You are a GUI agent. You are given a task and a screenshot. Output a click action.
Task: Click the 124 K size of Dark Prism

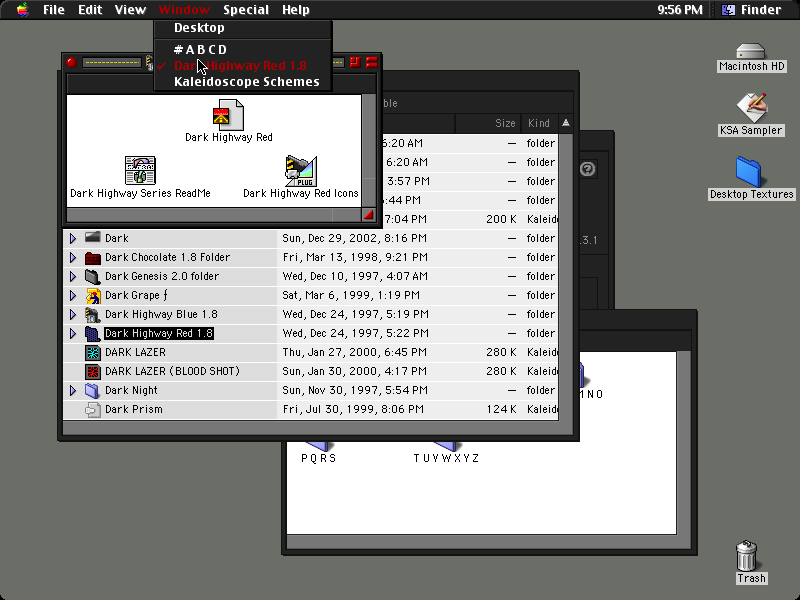point(502,409)
